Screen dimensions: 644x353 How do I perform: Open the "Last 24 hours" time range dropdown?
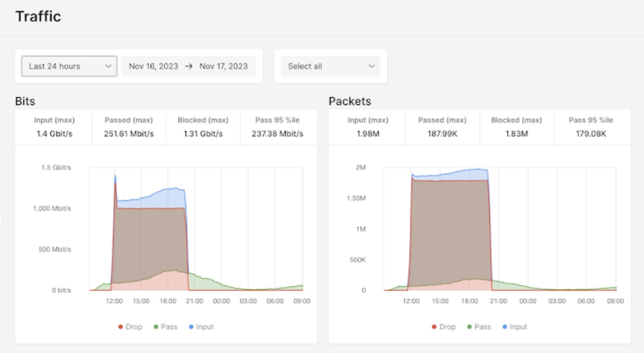(x=69, y=66)
